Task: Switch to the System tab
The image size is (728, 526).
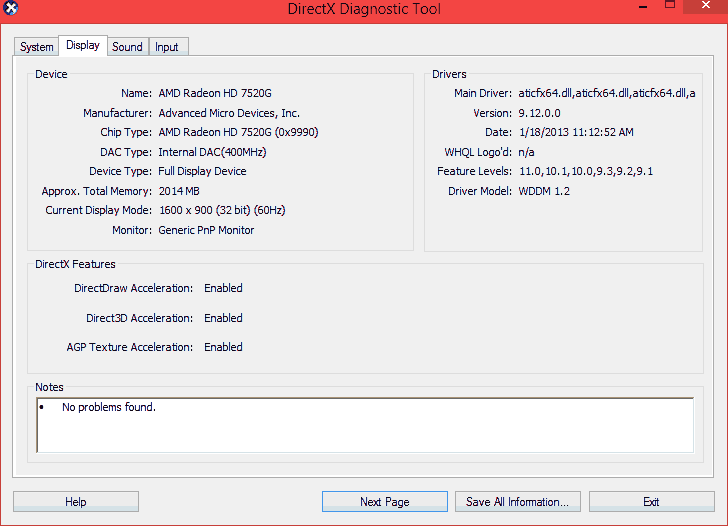Action: pyautogui.click(x=37, y=47)
